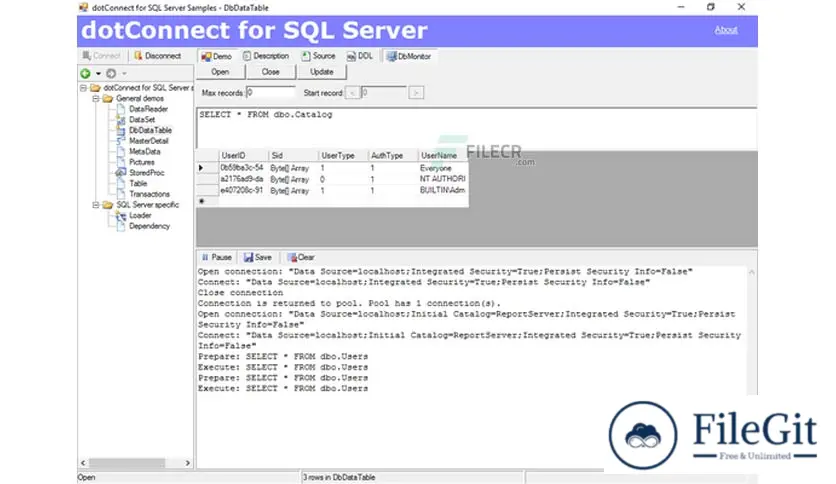
Task: Collapse the General demos folder
Action: coord(96,98)
